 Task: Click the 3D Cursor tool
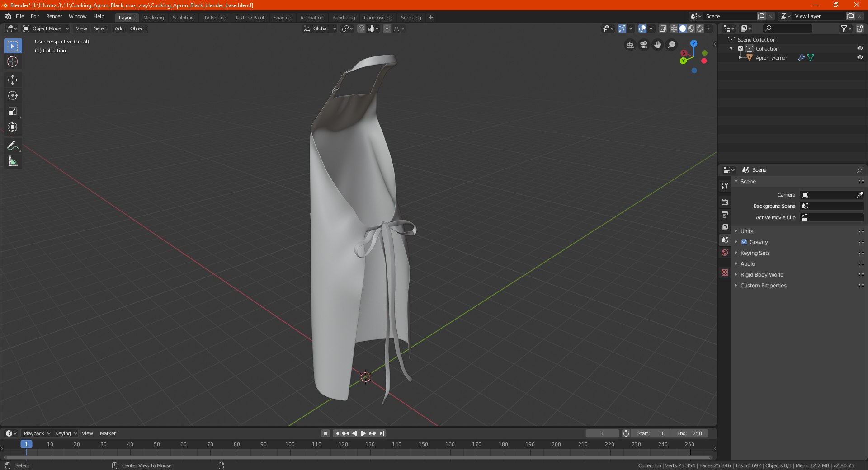pyautogui.click(x=13, y=61)
